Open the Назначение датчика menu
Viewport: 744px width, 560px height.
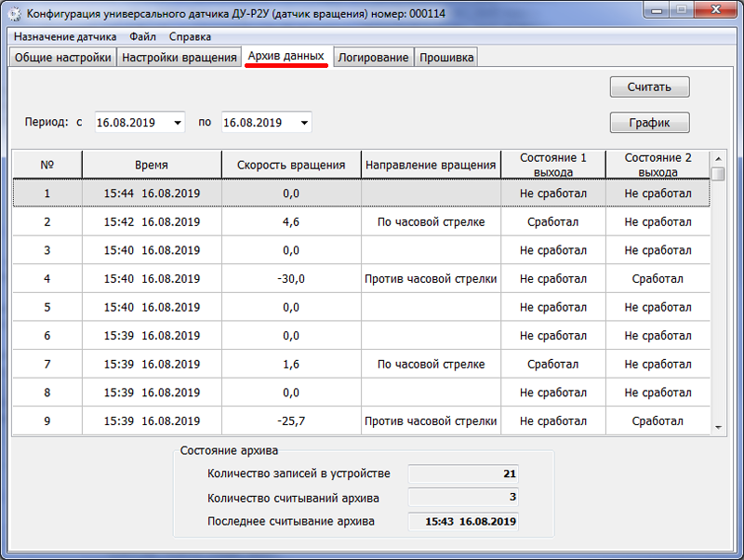(x=65, y=36)
